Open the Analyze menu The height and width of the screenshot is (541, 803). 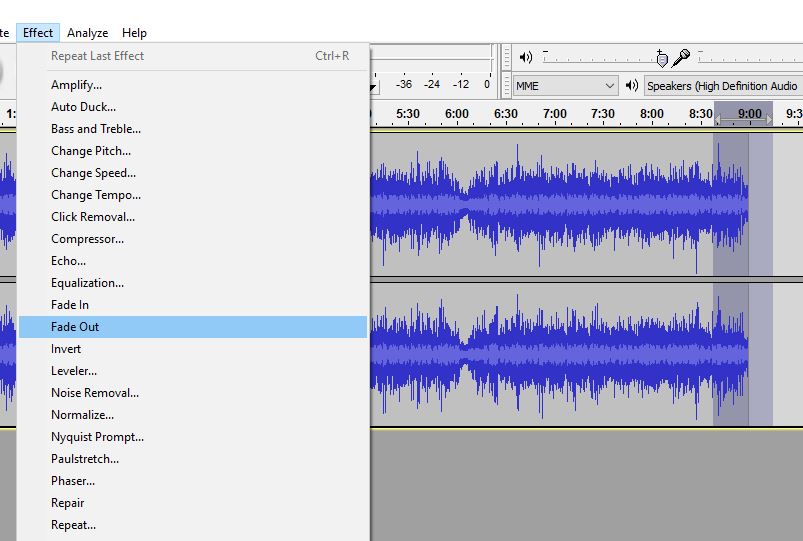click(88, 33)
